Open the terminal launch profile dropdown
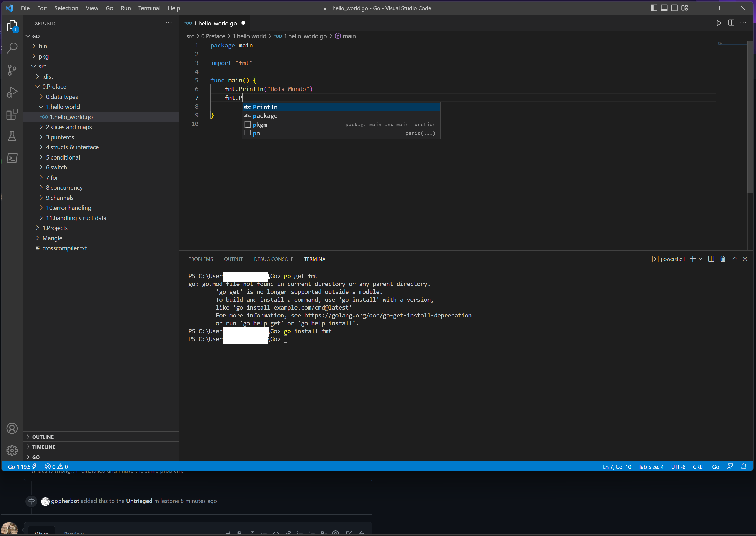This screenshot has height=536, width=756. click(x=701, y=259)
